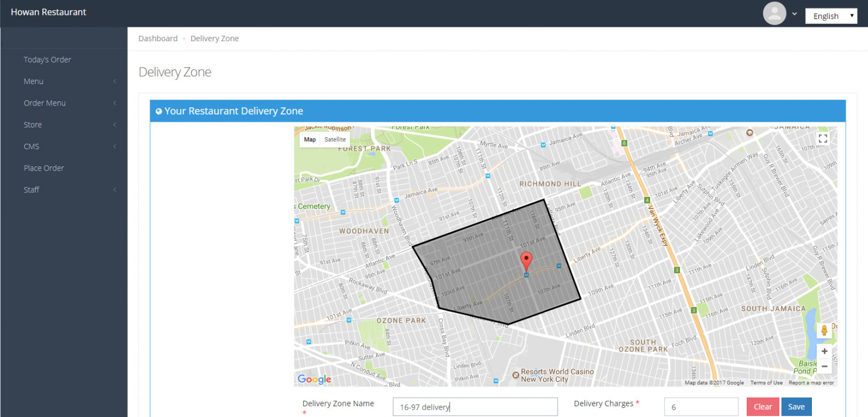Expand the CMS submenu chevron
This screenshot has width=868, height=417.
(115, 146)
